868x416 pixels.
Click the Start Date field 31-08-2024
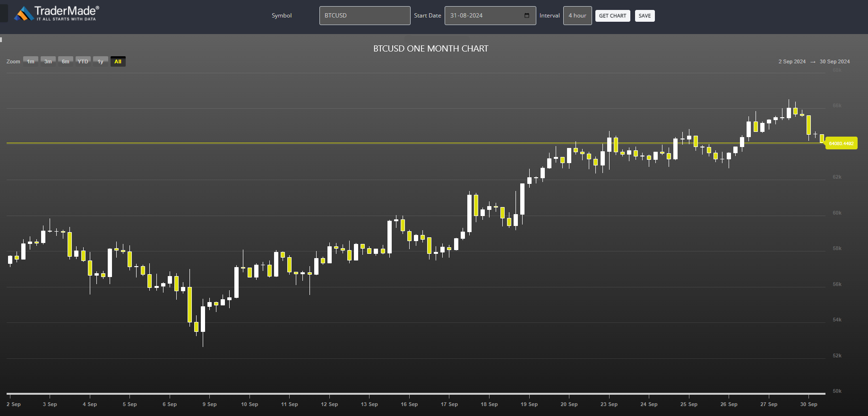click(490, 16)
